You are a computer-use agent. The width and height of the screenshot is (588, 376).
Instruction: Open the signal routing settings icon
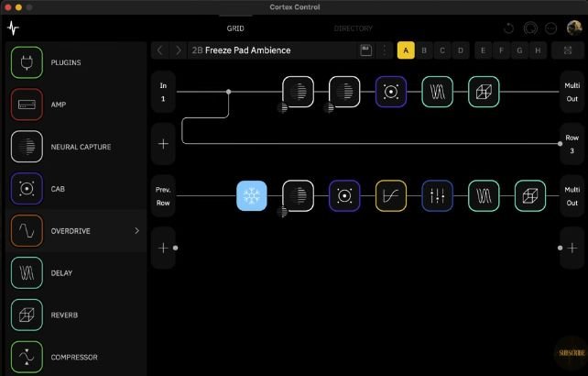[568, 50]
